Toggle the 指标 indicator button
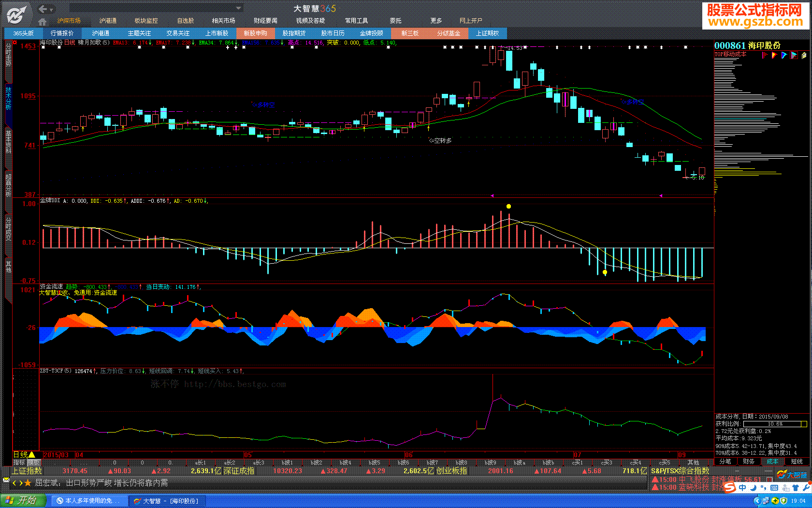Screen dimensions: 812x508 (x=19, y=463)
